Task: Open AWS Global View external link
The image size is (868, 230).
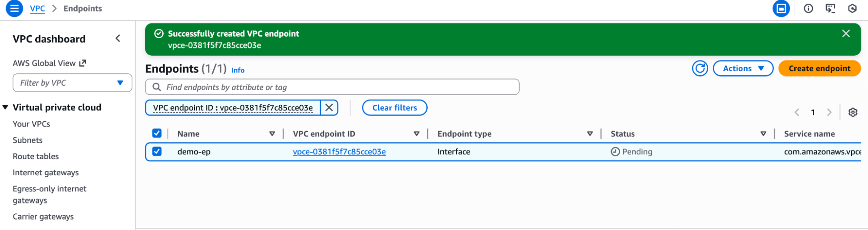Action: coord(49,63)
